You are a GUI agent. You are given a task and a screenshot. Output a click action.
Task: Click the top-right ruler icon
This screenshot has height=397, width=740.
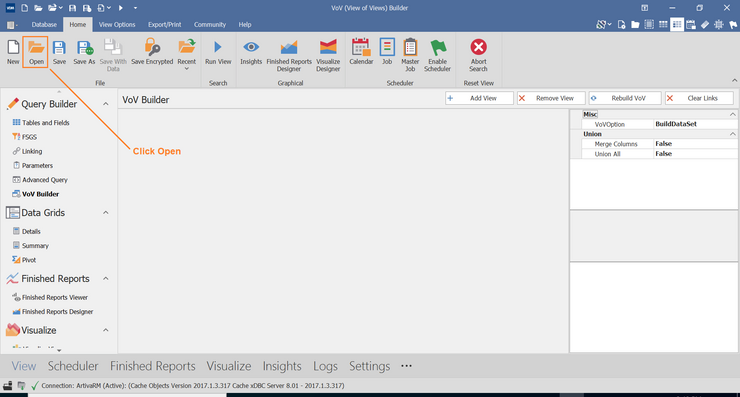[705, 25]
